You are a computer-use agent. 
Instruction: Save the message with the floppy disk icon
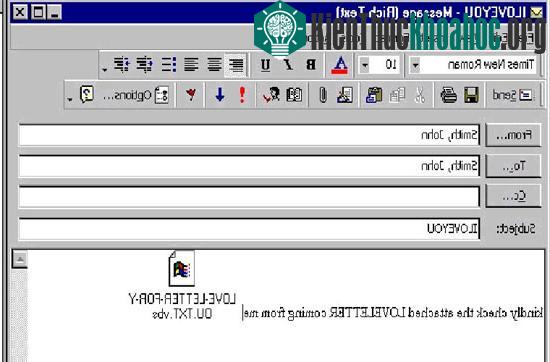pos(471,95)
